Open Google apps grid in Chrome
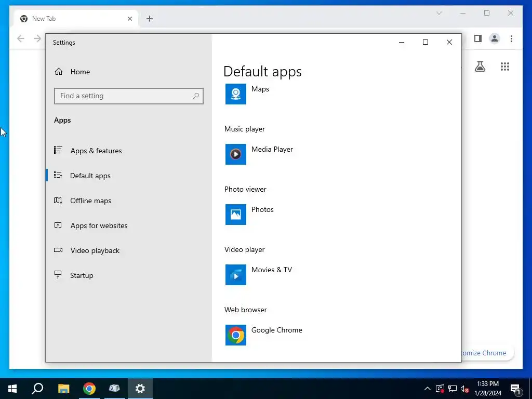Viewport: 532px width, 399px height. (x=505, y=66)
